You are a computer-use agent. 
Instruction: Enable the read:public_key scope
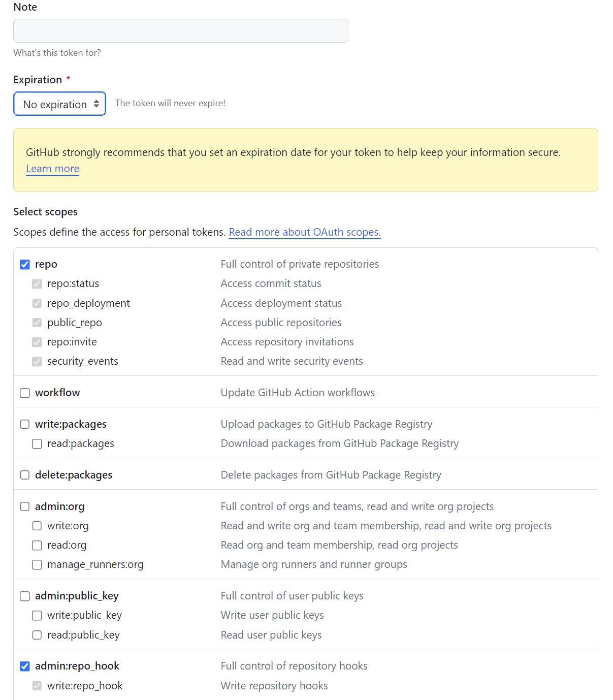(37, 635)
